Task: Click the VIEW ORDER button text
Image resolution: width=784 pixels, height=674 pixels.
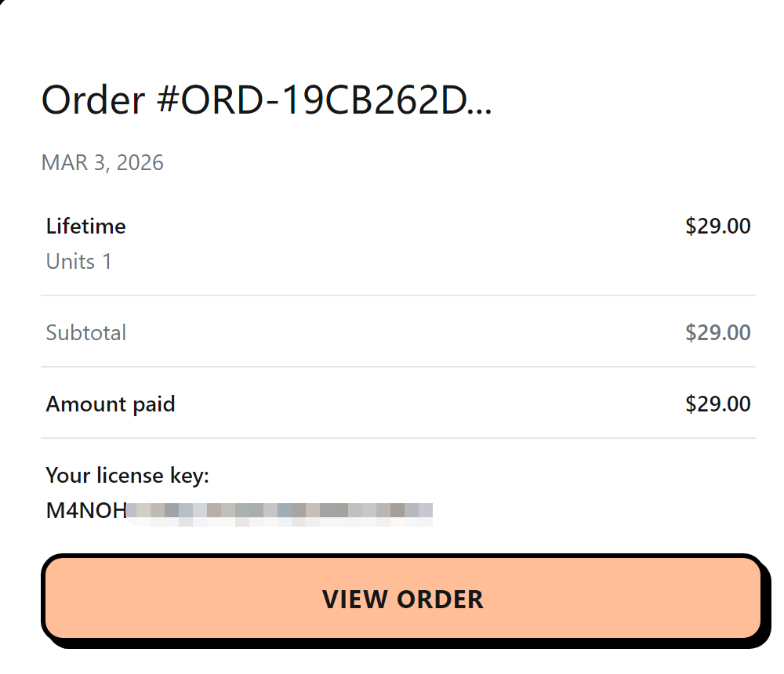Action: coord(403,599)
